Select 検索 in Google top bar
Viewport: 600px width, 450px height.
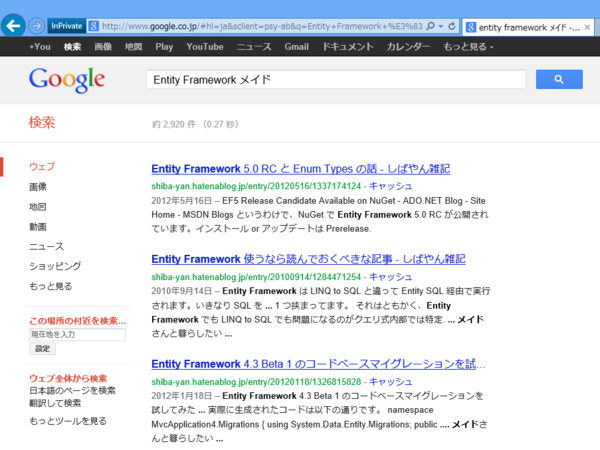pos(72,47)
